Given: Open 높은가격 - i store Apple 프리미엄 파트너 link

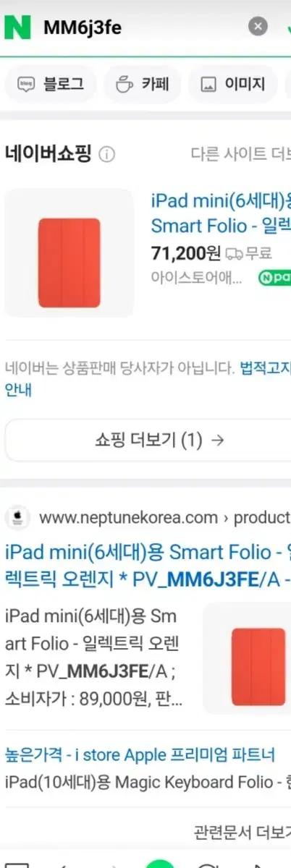Looking at the screenshot, I should tap(140, 756).
